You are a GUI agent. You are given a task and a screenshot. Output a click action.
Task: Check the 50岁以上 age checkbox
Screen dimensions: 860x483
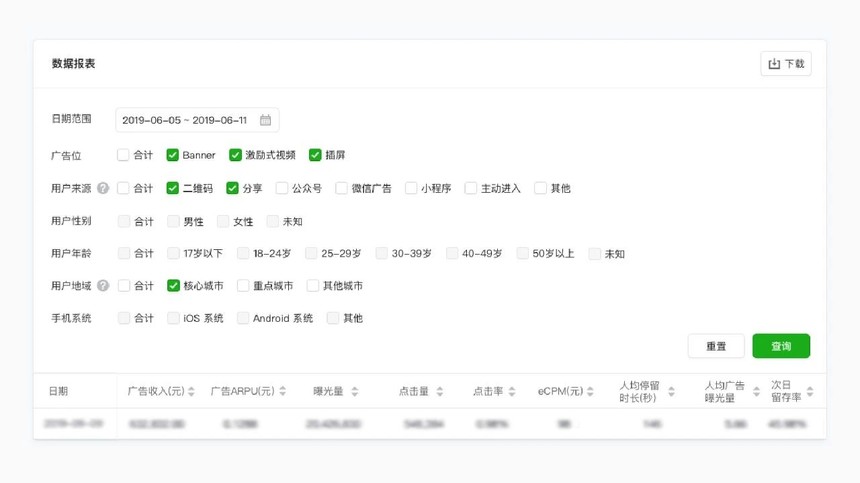(x=523, y=253)
